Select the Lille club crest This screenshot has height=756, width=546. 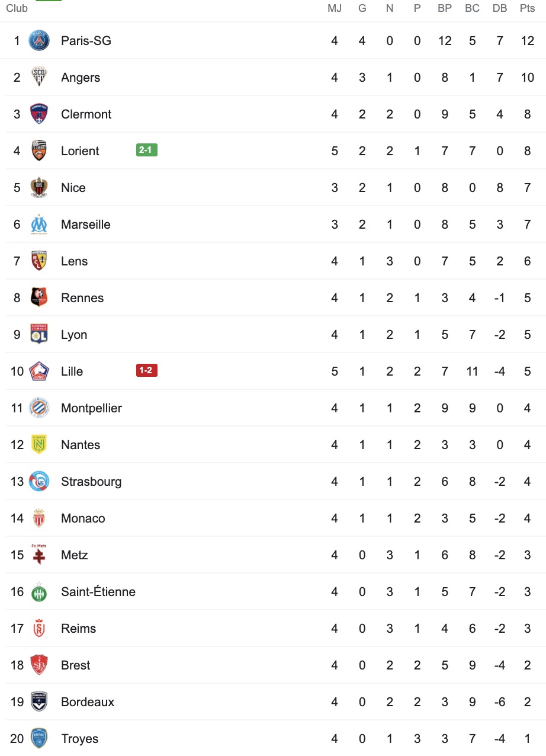39,371
